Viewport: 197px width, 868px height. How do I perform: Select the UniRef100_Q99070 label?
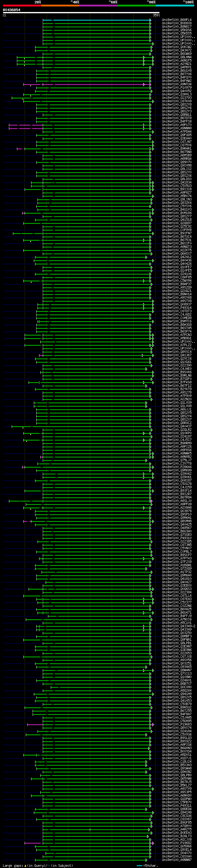[177, 162]
